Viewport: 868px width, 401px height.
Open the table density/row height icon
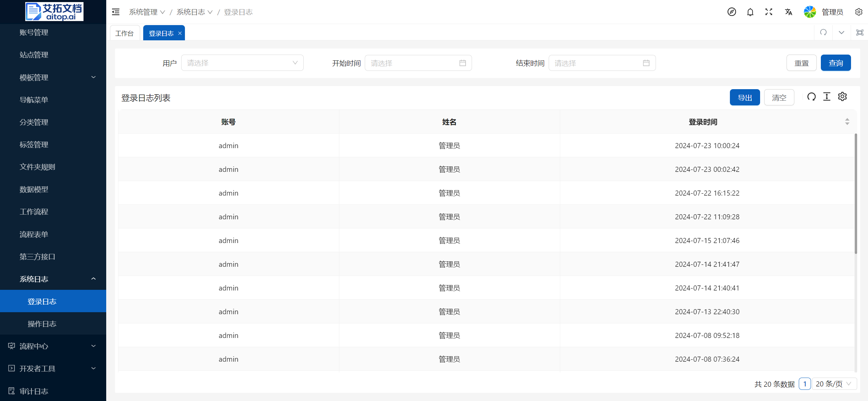pos(827,97)
